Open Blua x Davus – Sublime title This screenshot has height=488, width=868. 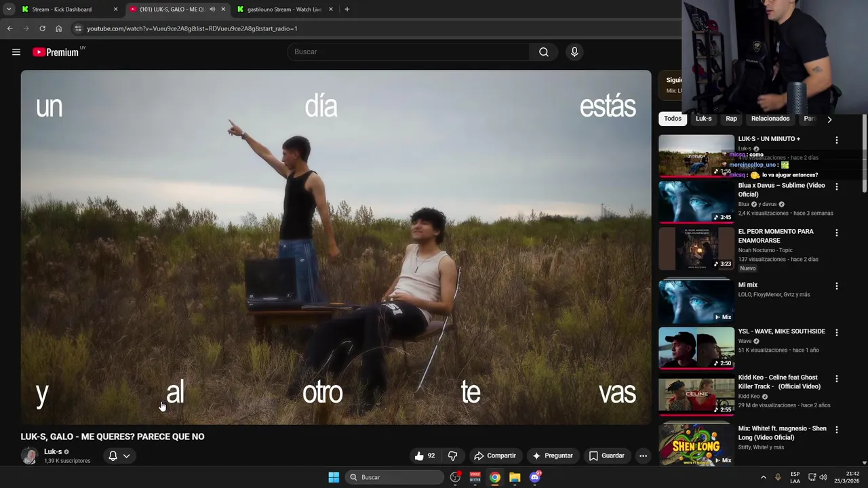point(781,190)
